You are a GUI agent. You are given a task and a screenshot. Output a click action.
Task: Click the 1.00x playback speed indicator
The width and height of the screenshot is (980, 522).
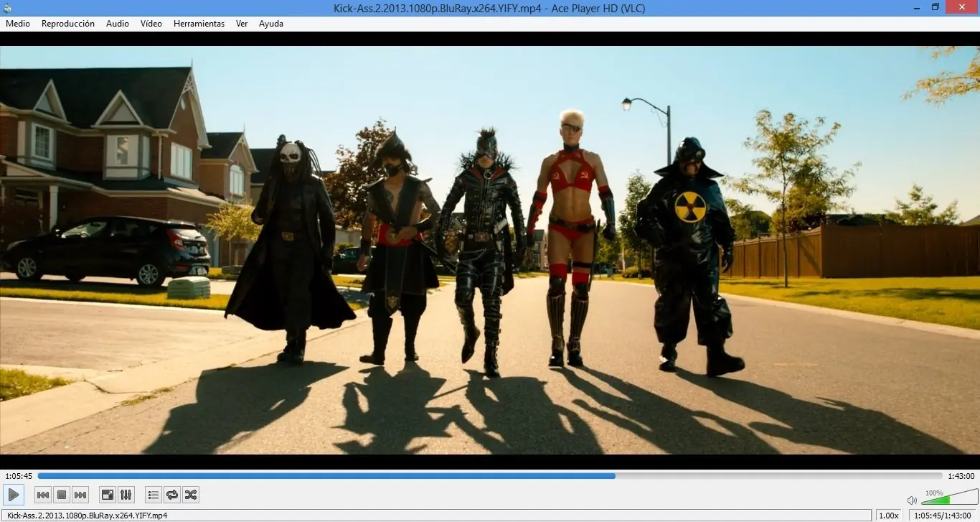point(889,516)
